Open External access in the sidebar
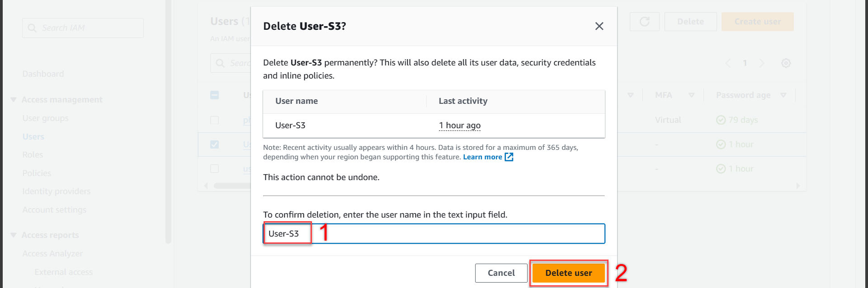Screen dimensions: 868x288 [64, 272]
